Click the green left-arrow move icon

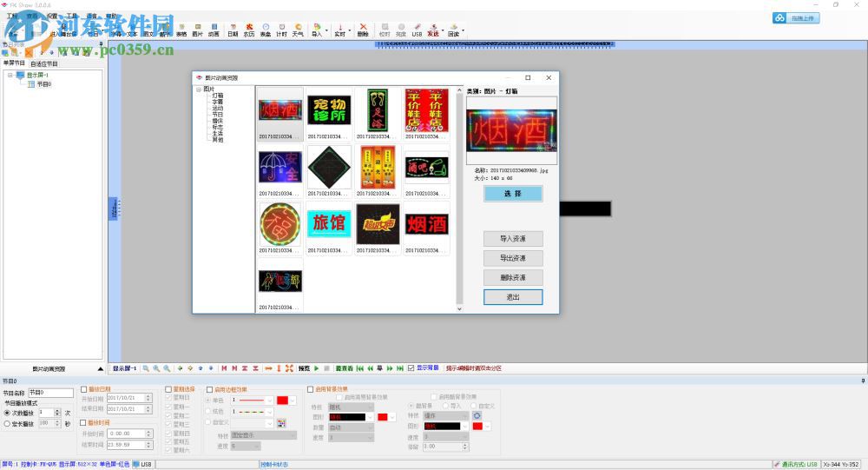[180, 368]
